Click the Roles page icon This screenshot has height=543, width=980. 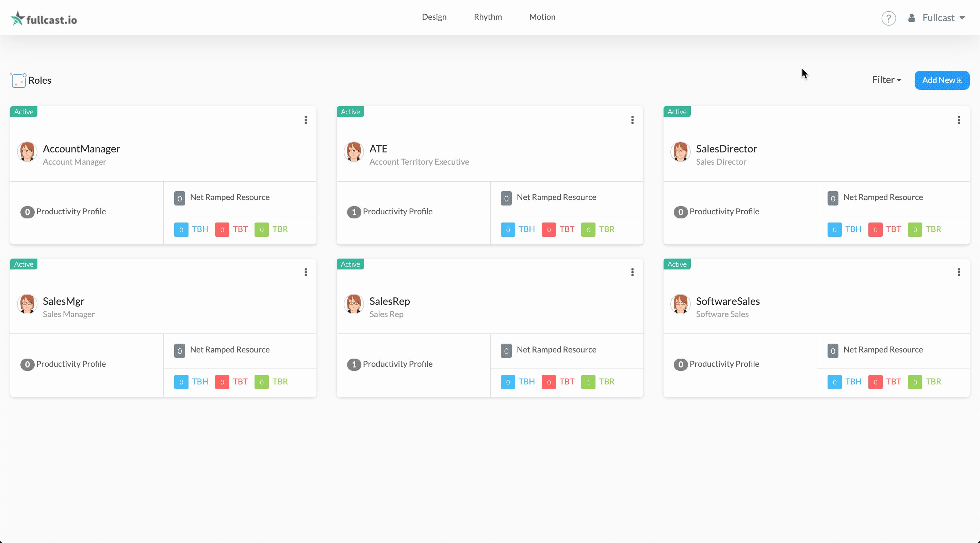(18, 80)
